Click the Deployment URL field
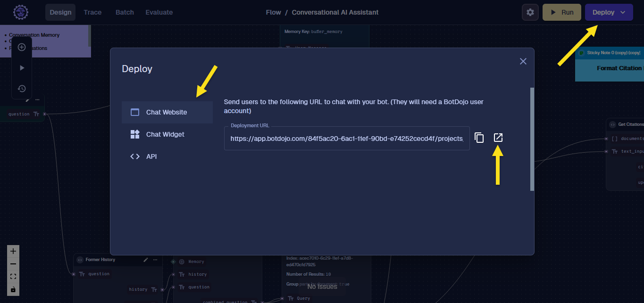The image size is (644, 303). point(347,138)
